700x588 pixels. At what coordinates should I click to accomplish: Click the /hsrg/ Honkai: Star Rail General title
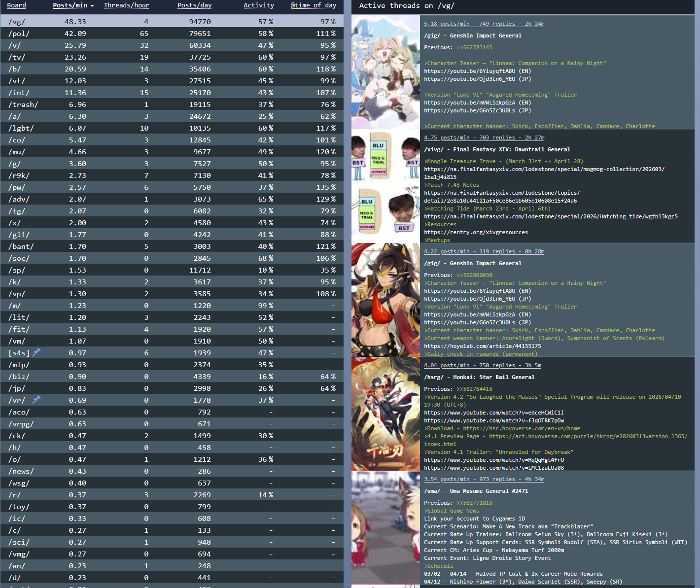click(479, 377)
